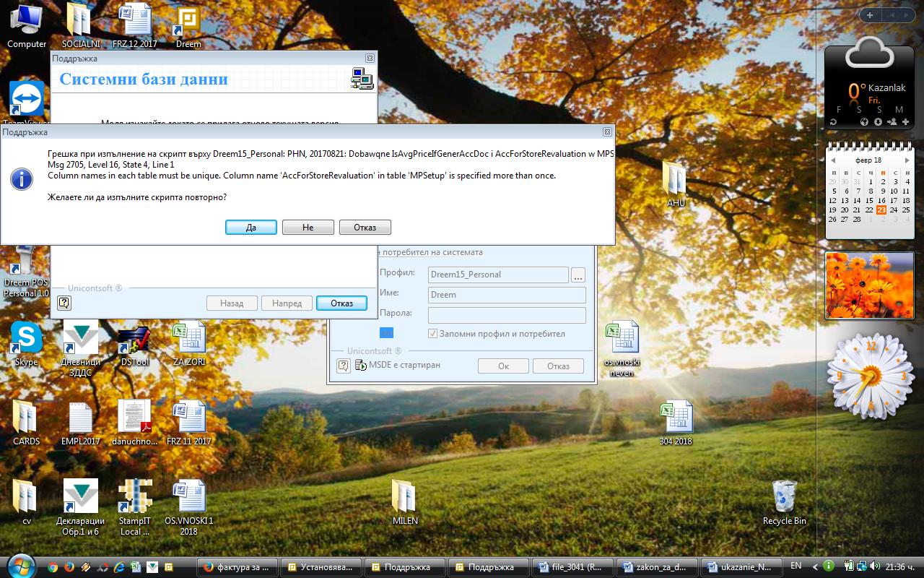The height and width of the screenshot is (578, 924).
Task: Click Отказ in the Поддръжка wizard
Action: coord(341,303)
